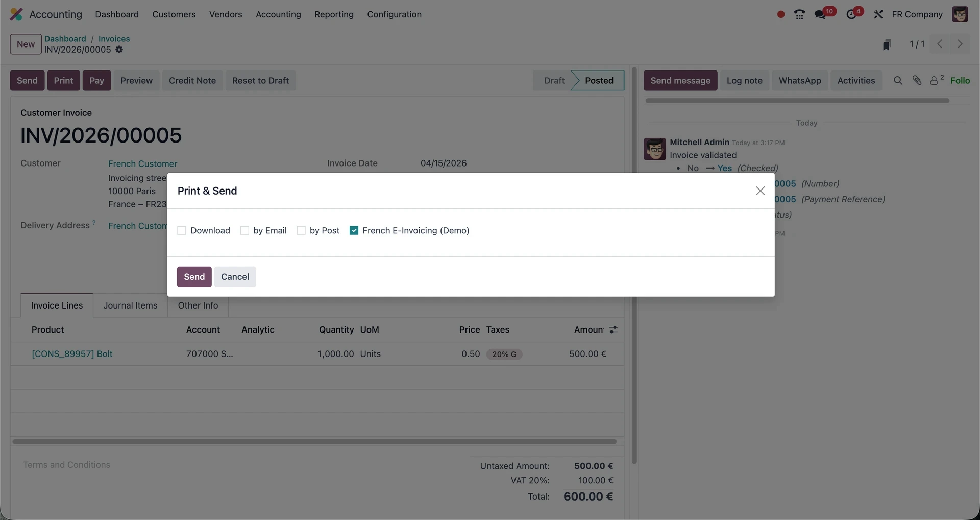Enable the Download option
This screenshot has width=980, height=520.
coord(182,230)
